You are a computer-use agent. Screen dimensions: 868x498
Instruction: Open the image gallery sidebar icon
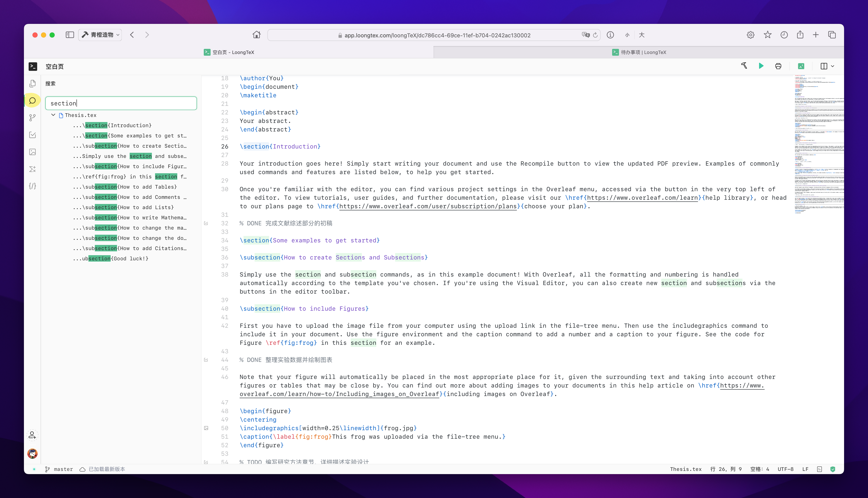click(32, 152)
